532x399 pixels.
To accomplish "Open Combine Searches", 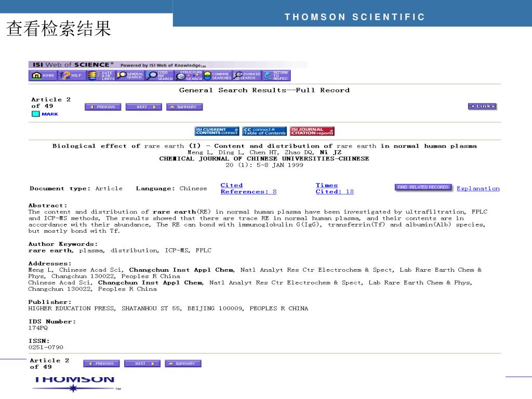I will pos(218,75).
